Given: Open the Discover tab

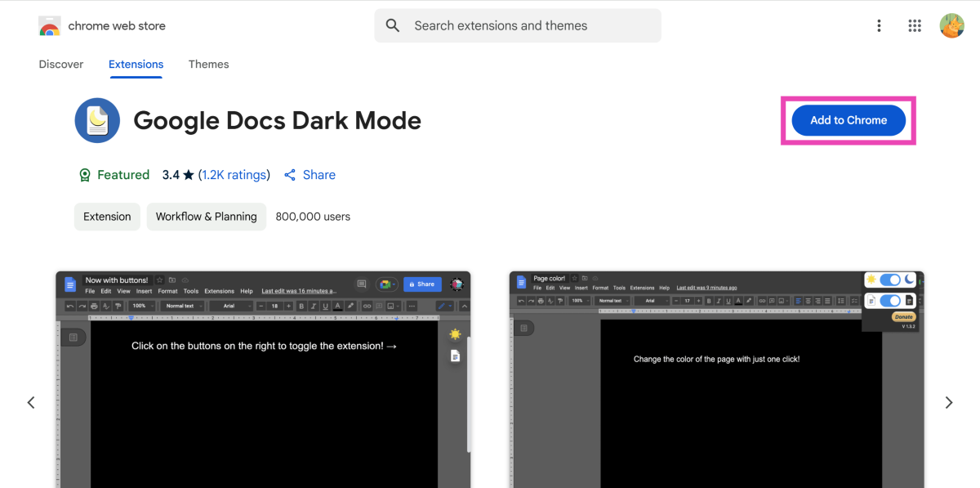Looking at the screenshot, I should [x=60, y=64].
